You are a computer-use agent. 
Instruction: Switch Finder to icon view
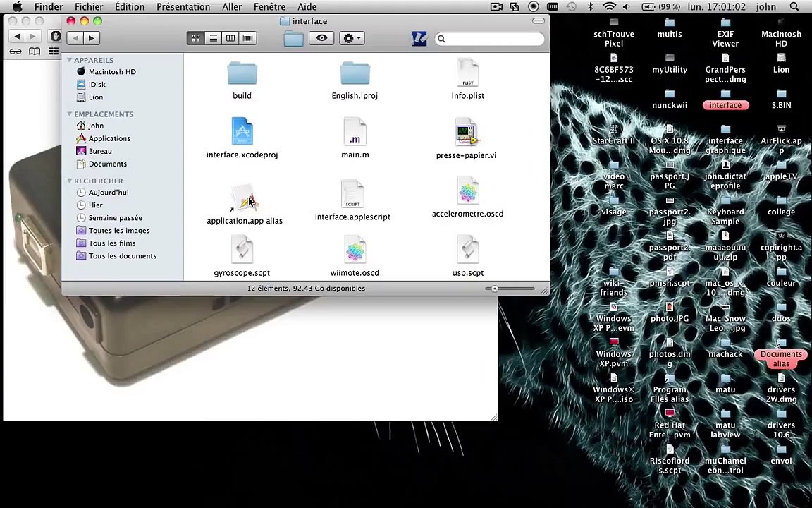point(196,38)
